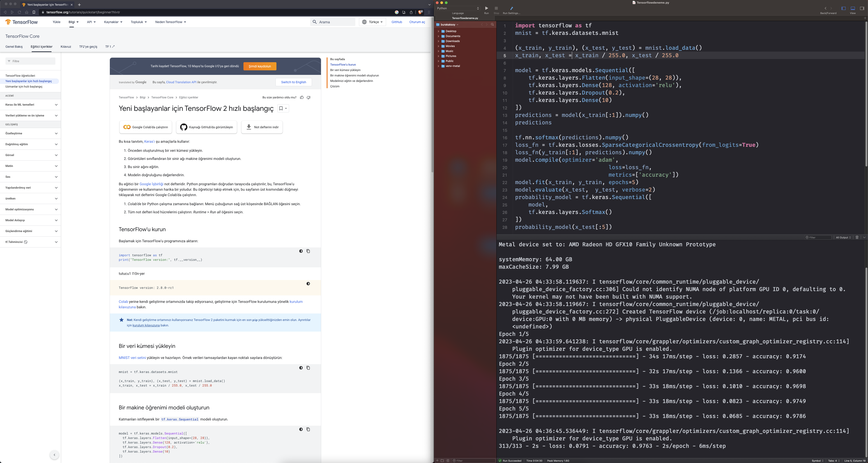Click Switch to English button
This screenshot has height=463, width=868.
293,82
